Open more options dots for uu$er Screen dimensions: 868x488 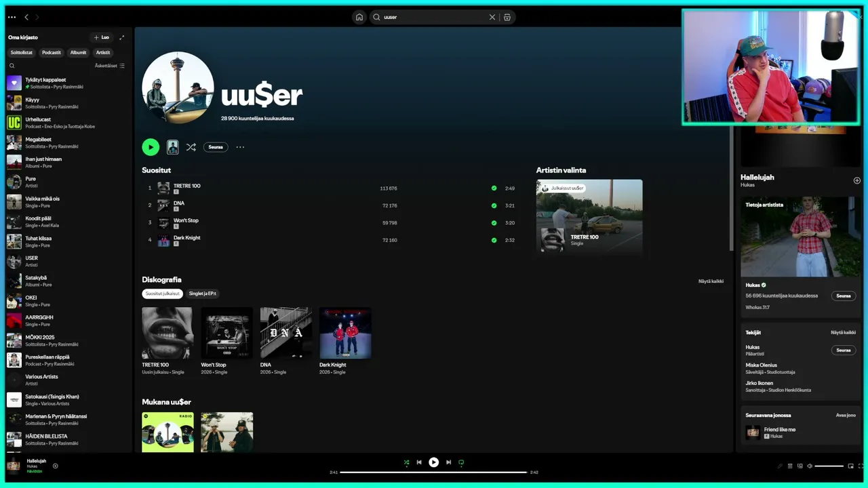pyautogui.click(x=240, y=147)
